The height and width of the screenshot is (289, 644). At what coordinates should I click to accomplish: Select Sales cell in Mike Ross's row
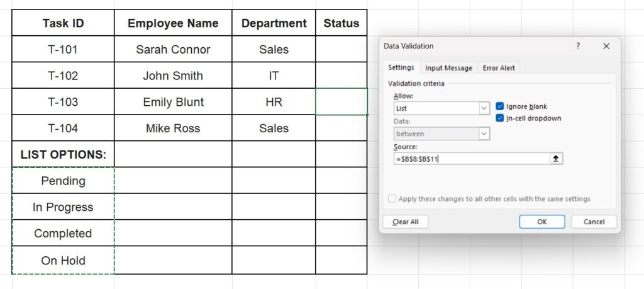pyautogui.click(x=274, y=128)
